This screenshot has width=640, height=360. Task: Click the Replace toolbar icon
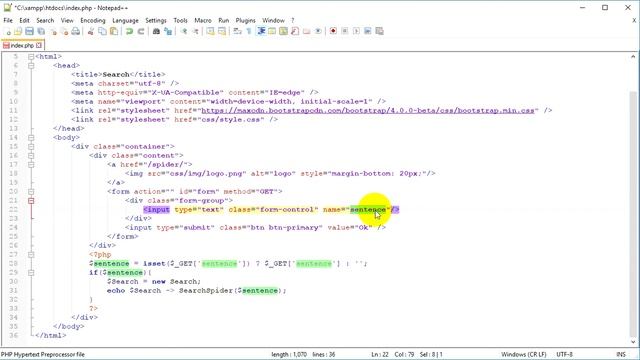click(168, 31)
